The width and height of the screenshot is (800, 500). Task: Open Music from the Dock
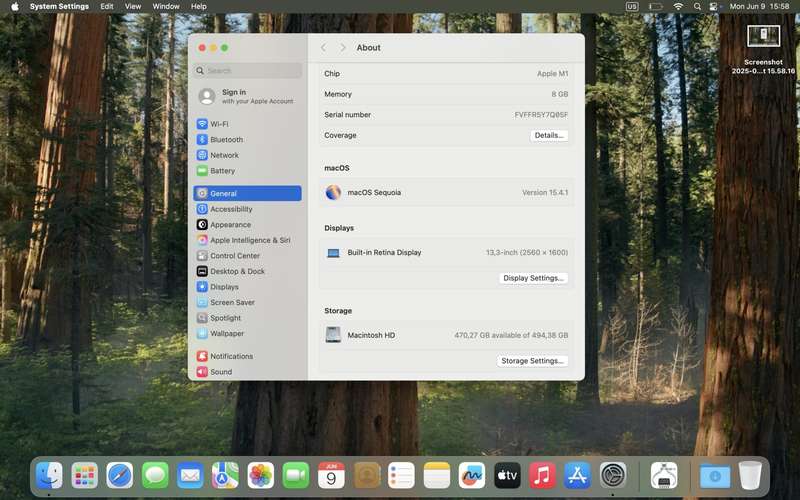click(542, 476)
